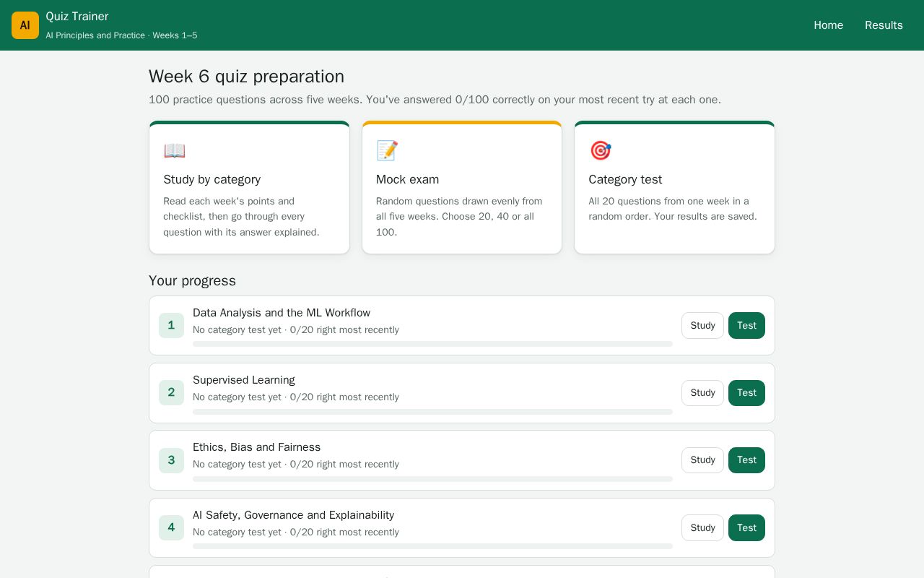The image size is (924, 578).
Task: Click the Quiz Trainer title
Action: click(77, 17)
